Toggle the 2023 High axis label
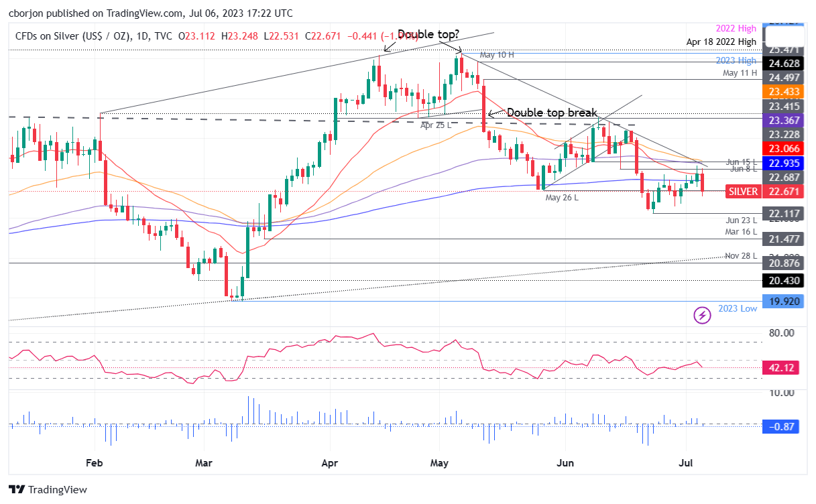The height and width of the screenshot is (504, 816). (736, 61)
